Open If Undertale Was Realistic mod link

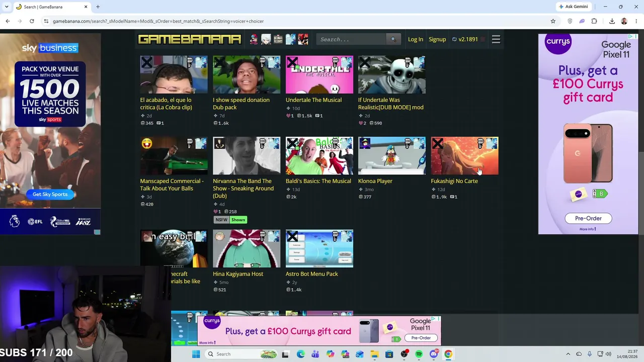tap(391, 104)
